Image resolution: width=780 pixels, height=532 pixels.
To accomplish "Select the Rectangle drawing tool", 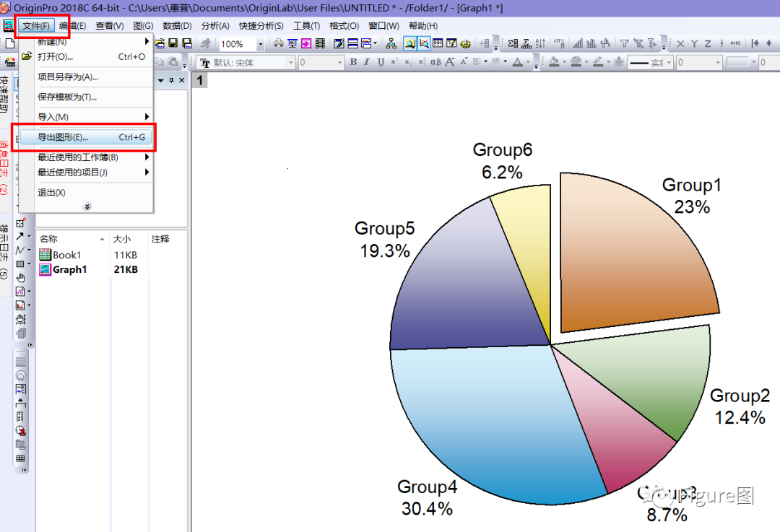I will pyautogui.click(x=20, y=264).
